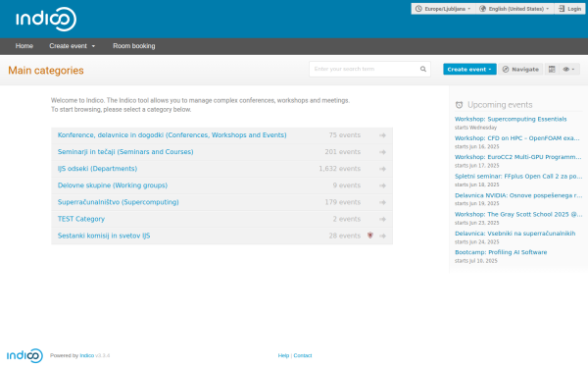Focus the search term input field
This screenshot has width=588, height=368.
tap(369, 69)
